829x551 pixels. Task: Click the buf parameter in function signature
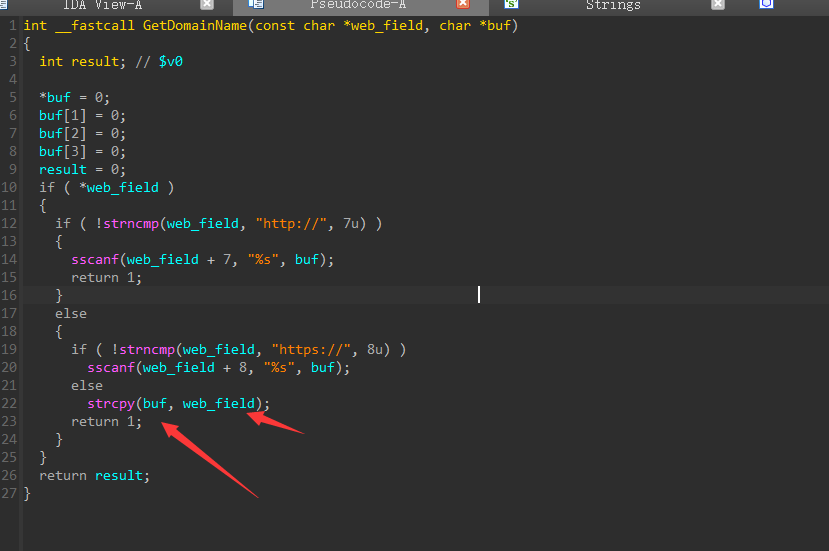499,25
